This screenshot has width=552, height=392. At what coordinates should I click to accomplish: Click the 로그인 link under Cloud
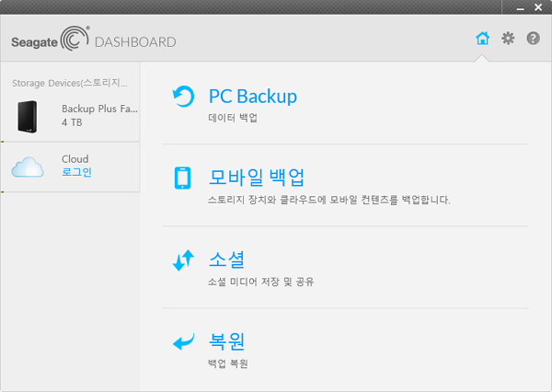tap(76, 172)
